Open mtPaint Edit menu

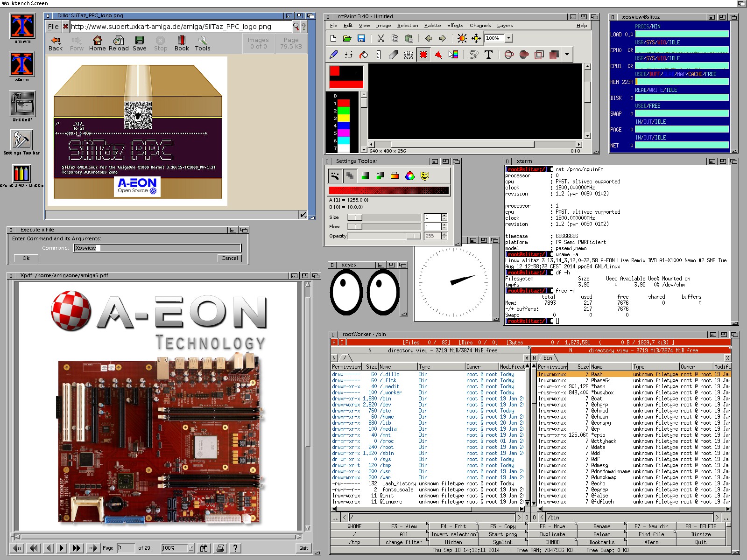(348, 26)
